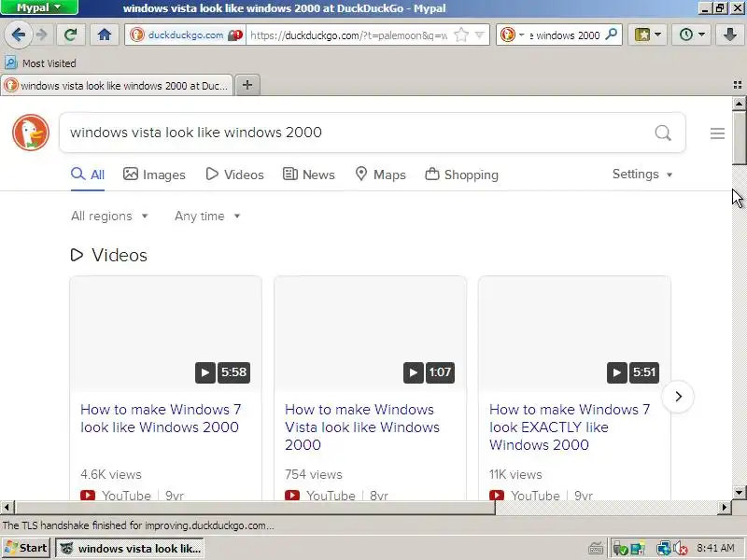This screenshot has height=560, width=747.
Task: Click the YouTube icon under the 4.6K views video
Action: 88,496
